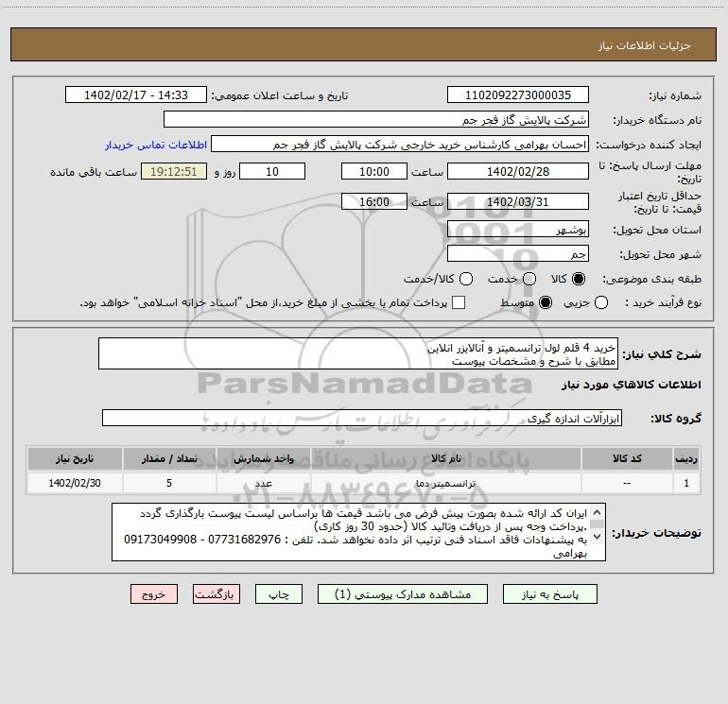
Task: Open مشاهده مدارک پیوستی (1)
Action: click(403, 594)
